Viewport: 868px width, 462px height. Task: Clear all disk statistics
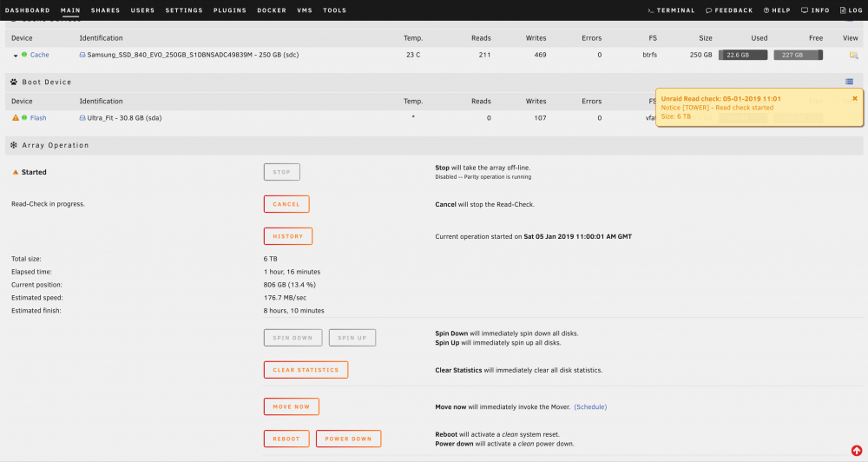coord(306,369)
